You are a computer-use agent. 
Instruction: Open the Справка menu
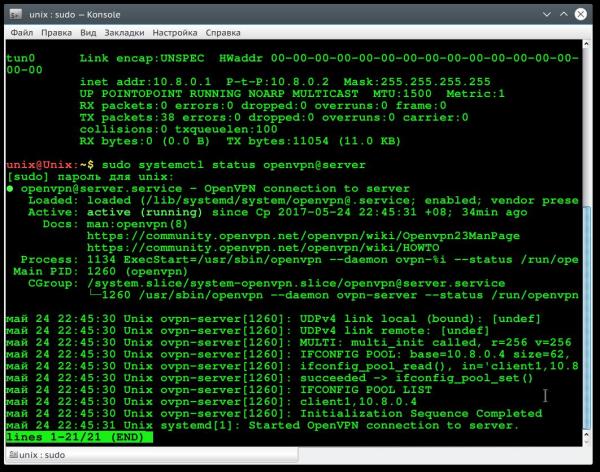pos(223,33)
